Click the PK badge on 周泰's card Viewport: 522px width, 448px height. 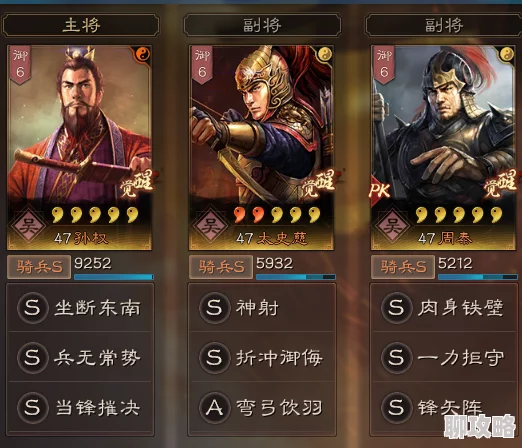pyautogui.click(x=379, y=190)
